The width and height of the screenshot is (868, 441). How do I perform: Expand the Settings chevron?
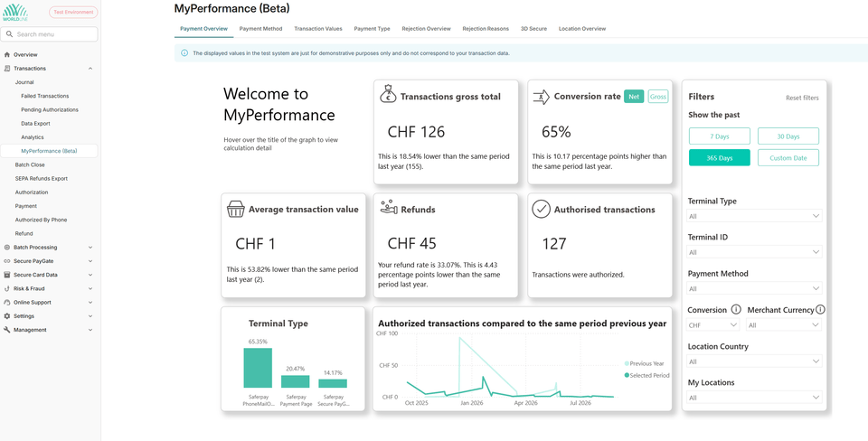coord(90,316)
